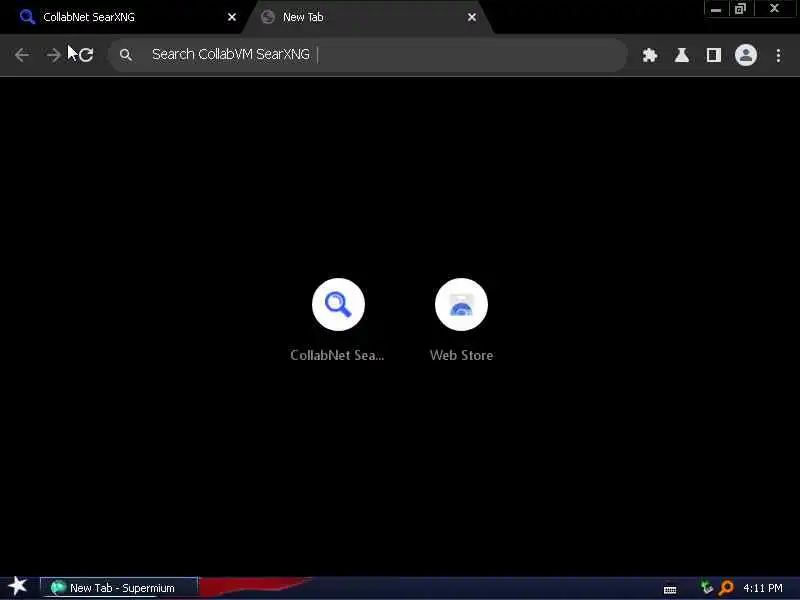The width and height of the screenshot is (800, 600).
Task: Click the Web Store shortcut label
Action: point(461,355)
